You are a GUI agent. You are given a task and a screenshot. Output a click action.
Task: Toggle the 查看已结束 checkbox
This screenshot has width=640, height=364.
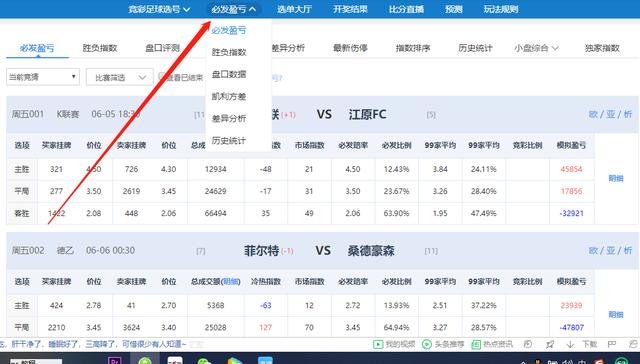(162, 76)
